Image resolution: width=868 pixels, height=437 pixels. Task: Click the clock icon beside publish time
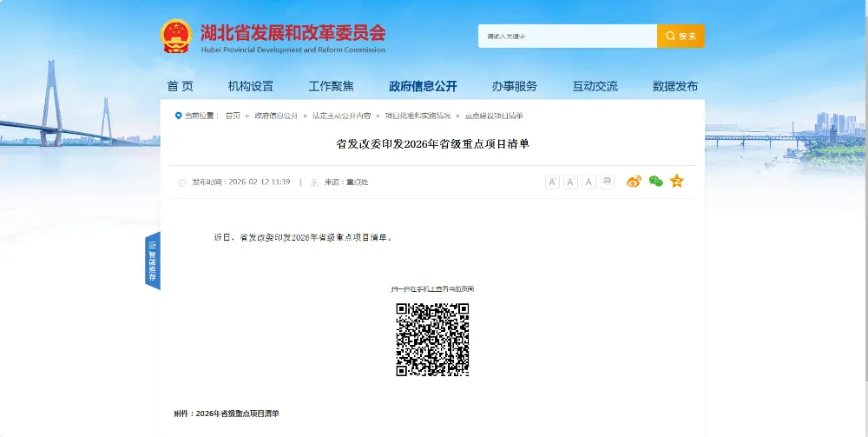(181, 182)
